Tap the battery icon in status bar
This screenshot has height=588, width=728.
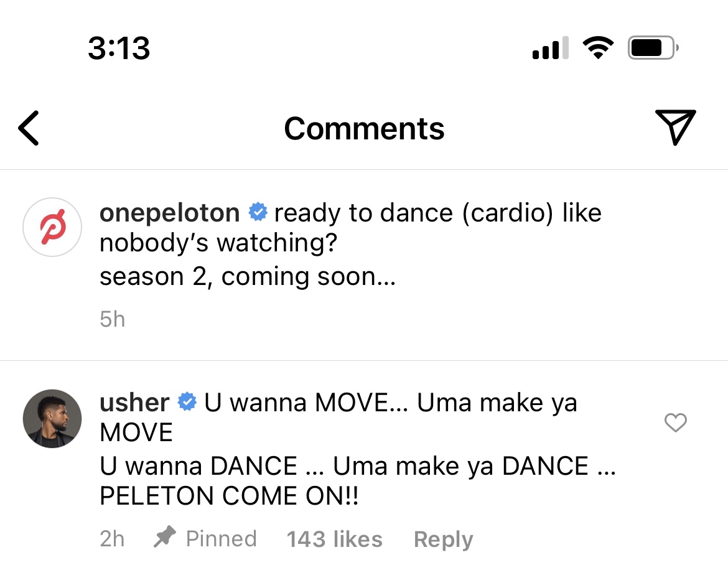[x=653, y=48]
